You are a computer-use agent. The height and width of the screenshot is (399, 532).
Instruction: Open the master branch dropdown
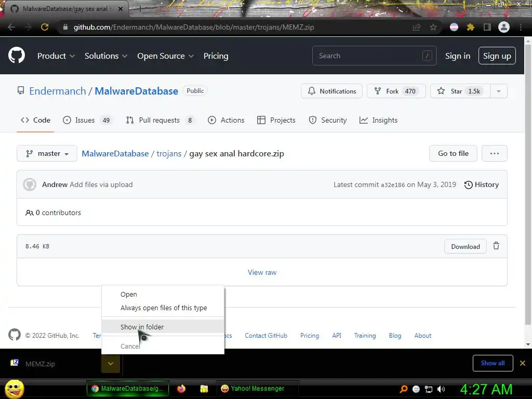(x=47, y=153)
